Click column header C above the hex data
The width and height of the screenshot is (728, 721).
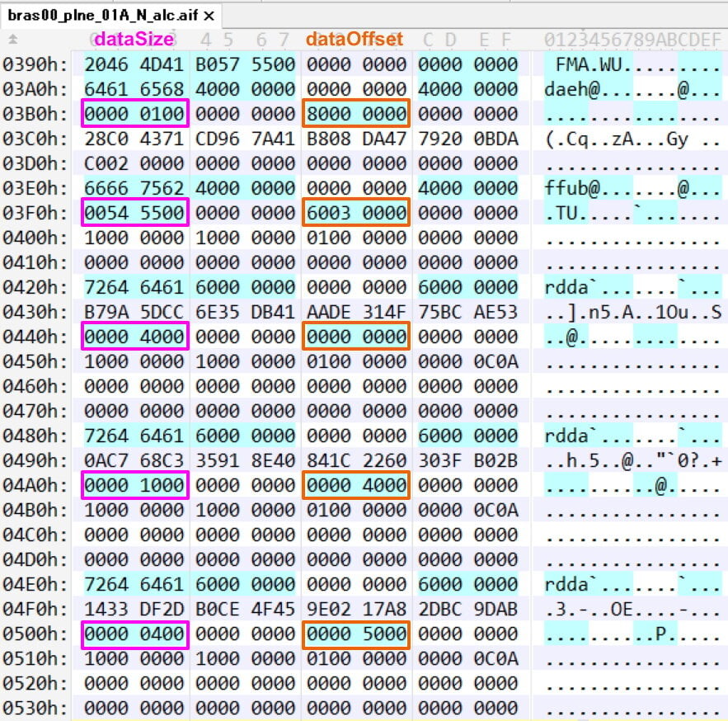428,40
